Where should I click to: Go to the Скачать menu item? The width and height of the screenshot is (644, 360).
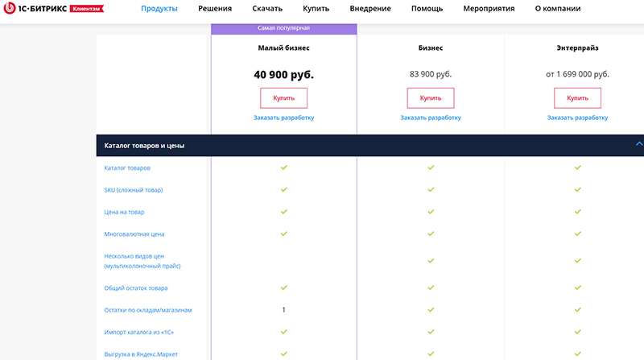click(267, 9)
